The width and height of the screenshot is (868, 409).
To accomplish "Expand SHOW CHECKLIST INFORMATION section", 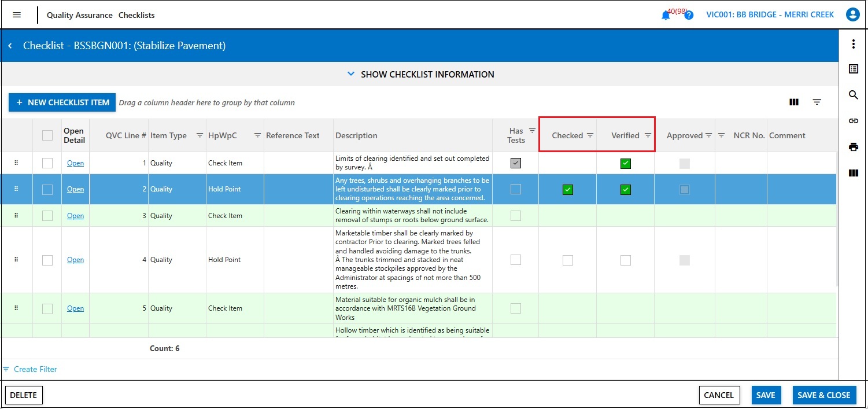I will pyautogui.click(x=420, y=74).
